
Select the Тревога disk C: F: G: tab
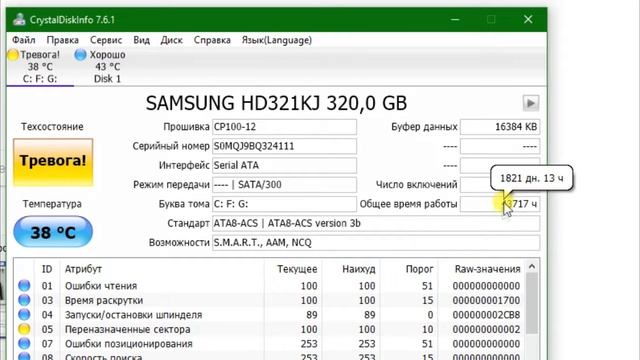tap(40, 67)
